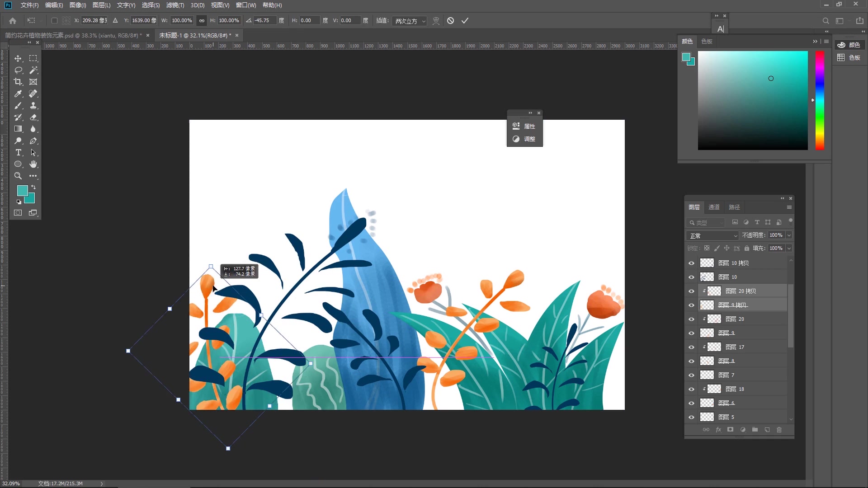
Task: Select the Hand tool
Action: pyautogui.click(x=33, y=164)
